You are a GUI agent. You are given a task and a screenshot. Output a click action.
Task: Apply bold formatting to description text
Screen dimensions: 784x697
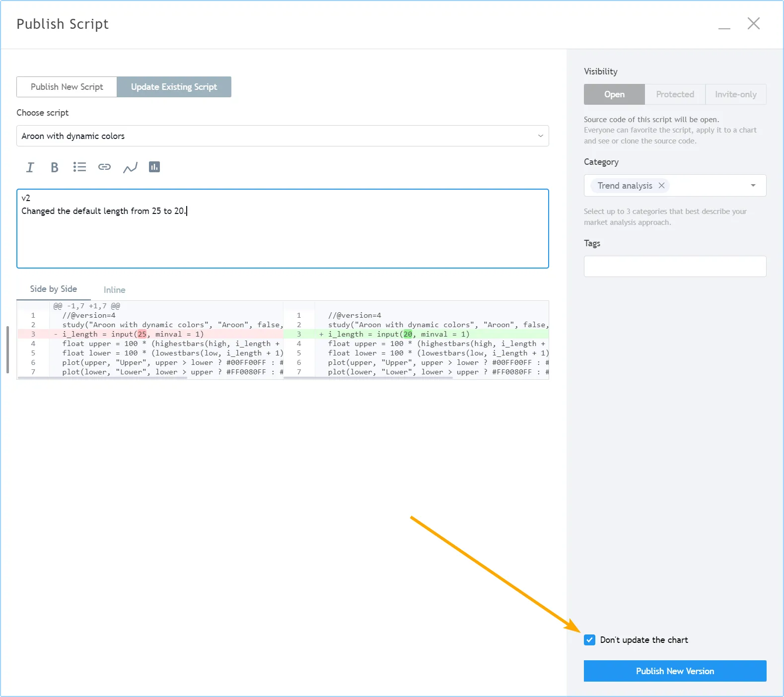tap(55, 167)
